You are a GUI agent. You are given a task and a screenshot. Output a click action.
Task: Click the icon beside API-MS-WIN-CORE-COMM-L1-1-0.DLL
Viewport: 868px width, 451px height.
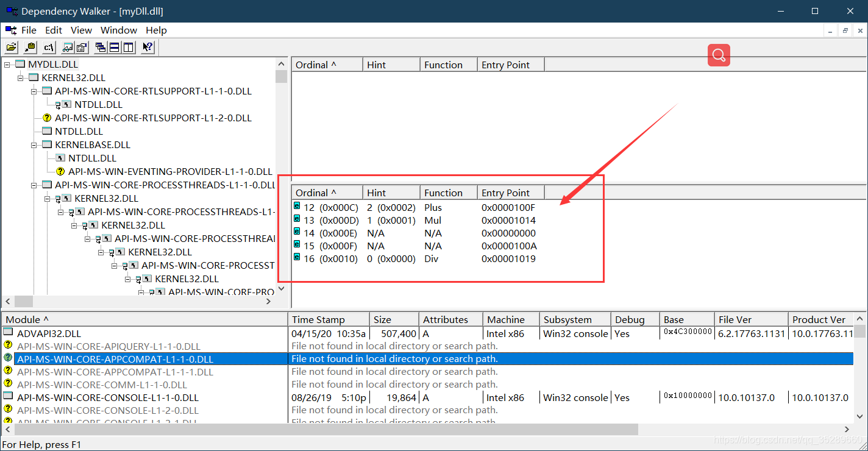coord(8,384)
